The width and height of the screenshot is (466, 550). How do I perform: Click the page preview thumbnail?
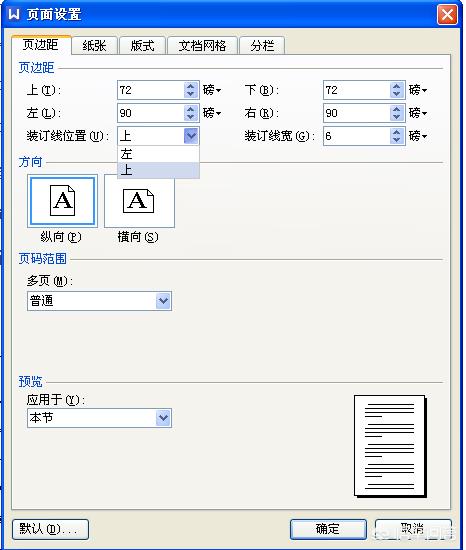click(390, 446)
